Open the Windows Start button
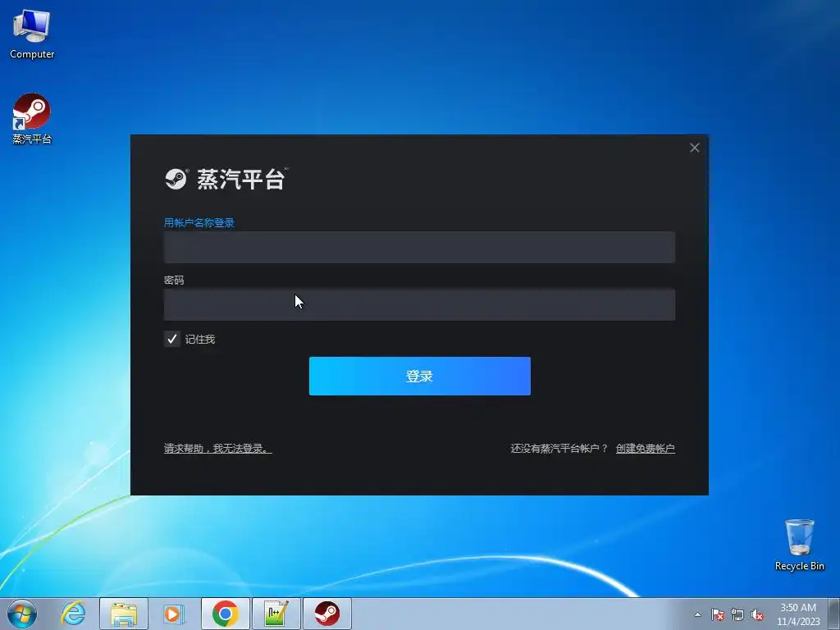This screenshot has width=840, height=630. (22, 614)
